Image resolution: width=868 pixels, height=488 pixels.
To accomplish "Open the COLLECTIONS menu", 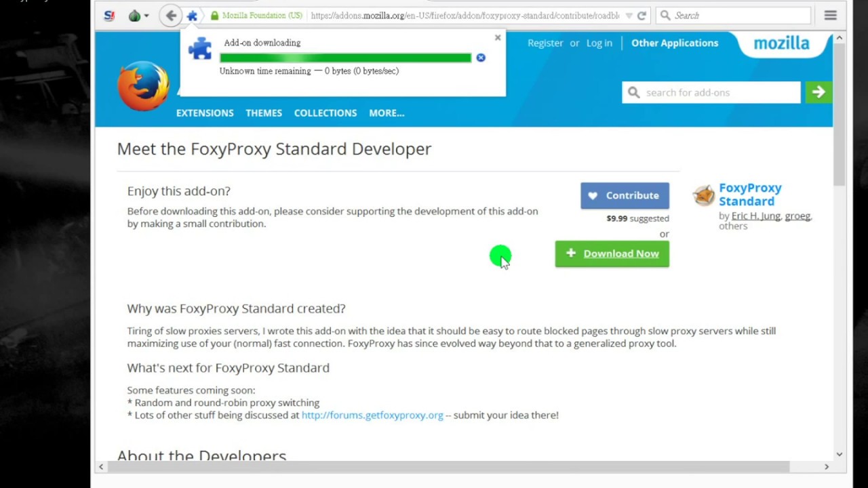I will [x=325, y=113].
